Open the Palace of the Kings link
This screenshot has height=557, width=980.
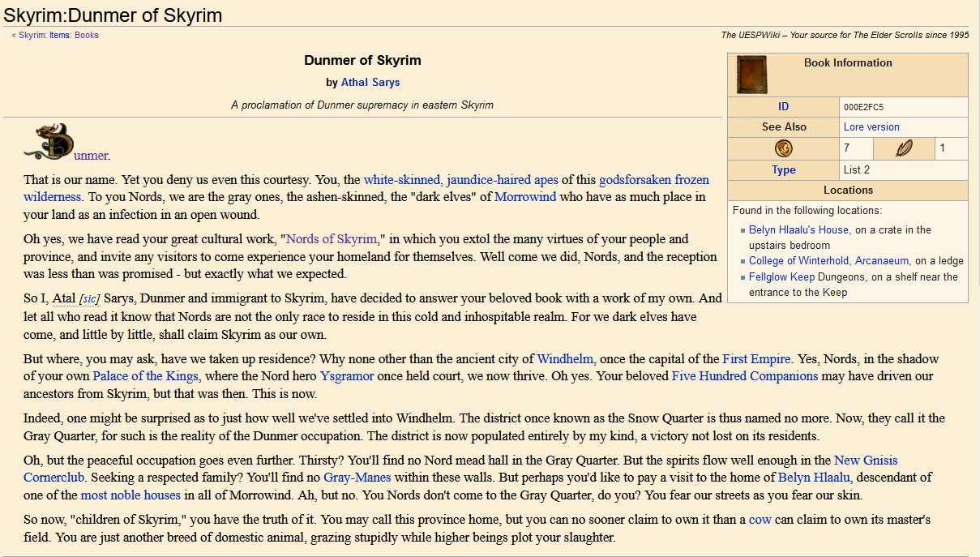(x=144, y=376)
